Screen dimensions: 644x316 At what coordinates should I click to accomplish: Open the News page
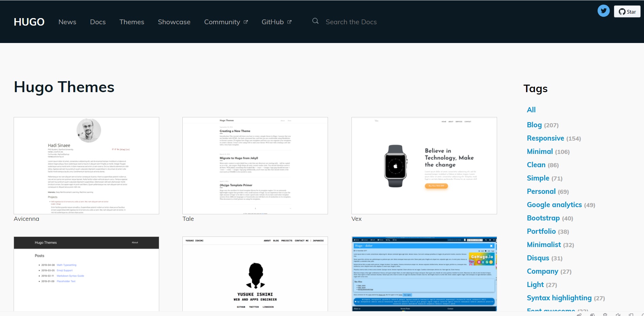[67, 22]
